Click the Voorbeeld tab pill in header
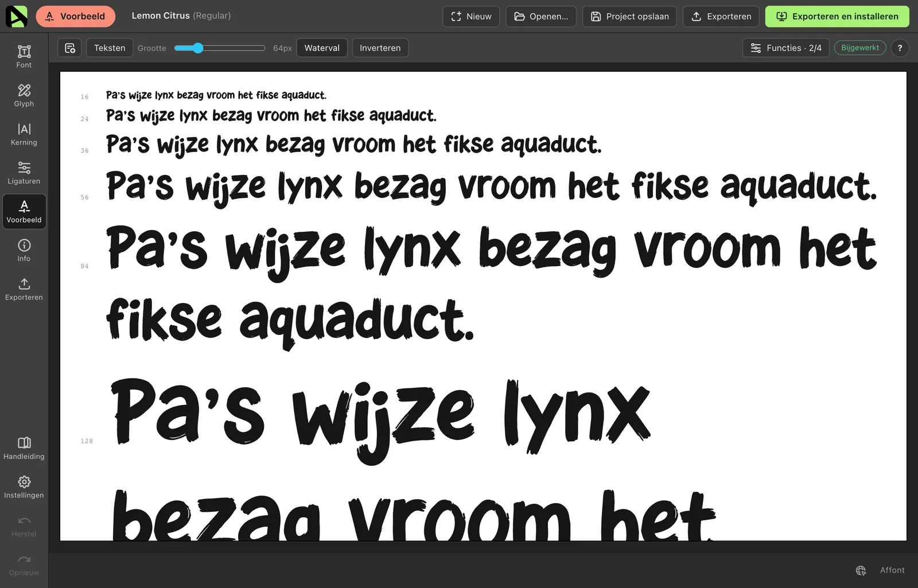The image size is (918, 588). point(75,16)
